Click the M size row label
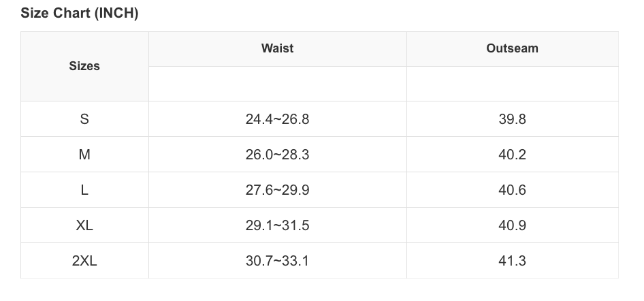The width and height of the screenshot is (644, 301). click(84, 155)
